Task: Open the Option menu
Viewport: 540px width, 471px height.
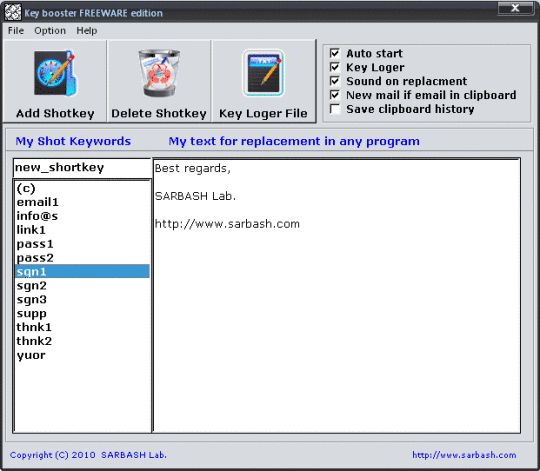Action: [x=50, y=31]
